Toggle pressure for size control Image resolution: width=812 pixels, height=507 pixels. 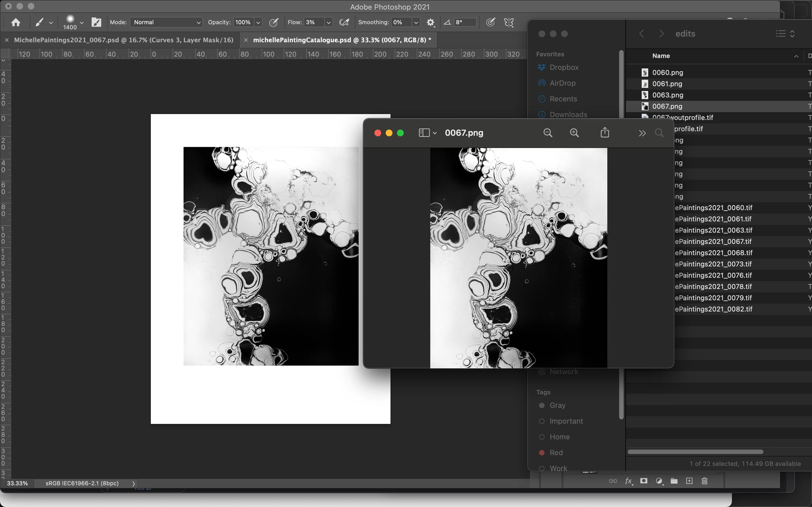click(x=491, y=23)
